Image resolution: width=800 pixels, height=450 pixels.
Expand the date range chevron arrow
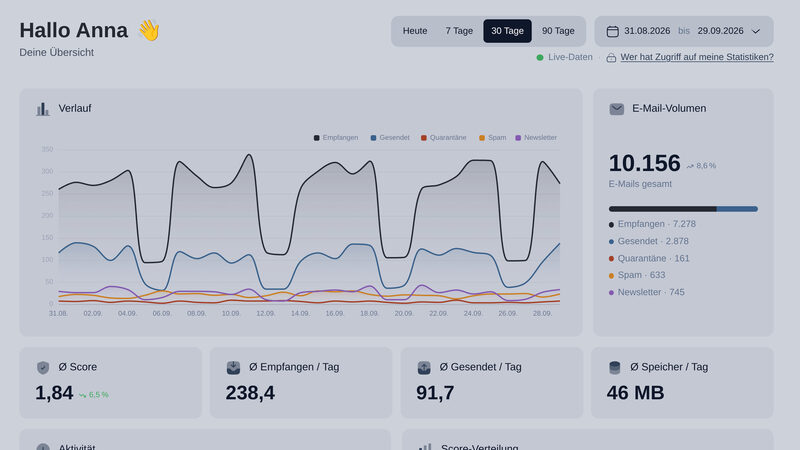pyautogui.click(x=756, y=31)
